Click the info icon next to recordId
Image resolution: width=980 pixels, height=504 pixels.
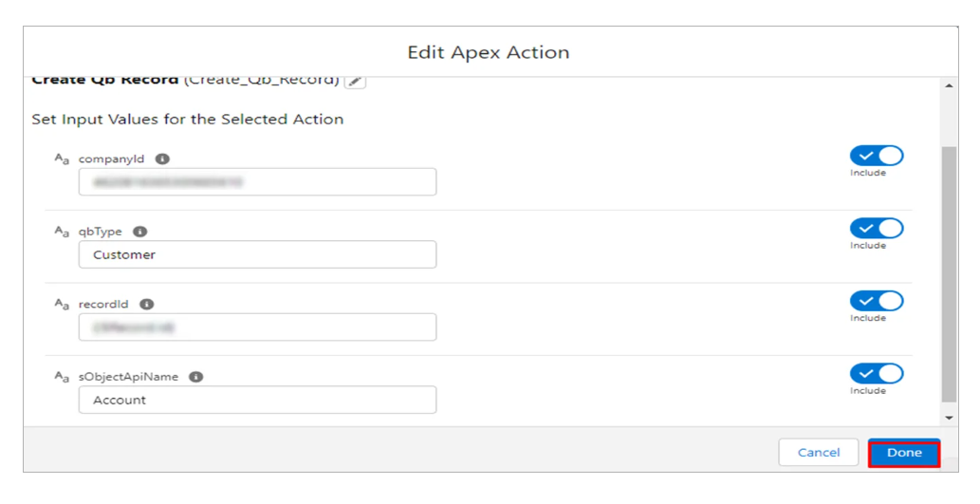(x=147, y=305)
